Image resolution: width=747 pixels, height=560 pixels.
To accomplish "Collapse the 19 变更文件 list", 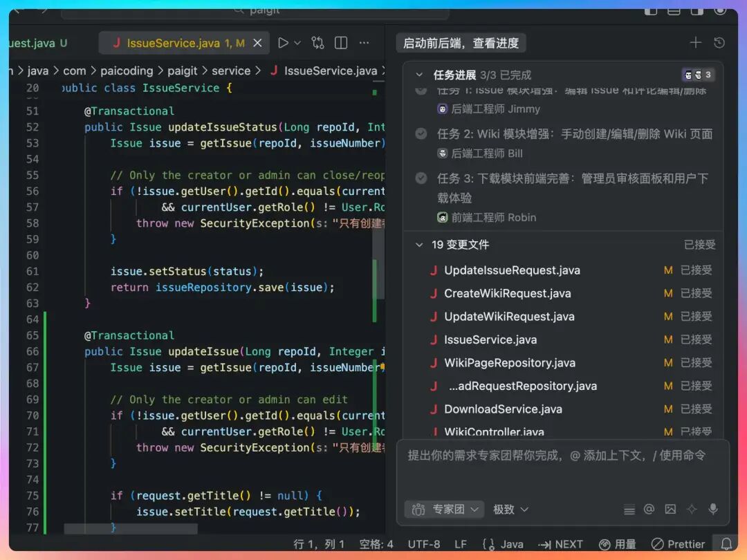I will coord(419,244).
